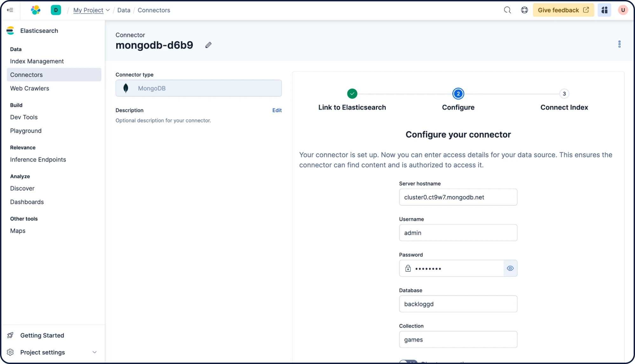The width and height of the screenshot is (635, 364).
Task: Open the user avatar U menu
Action: [623, 10]
